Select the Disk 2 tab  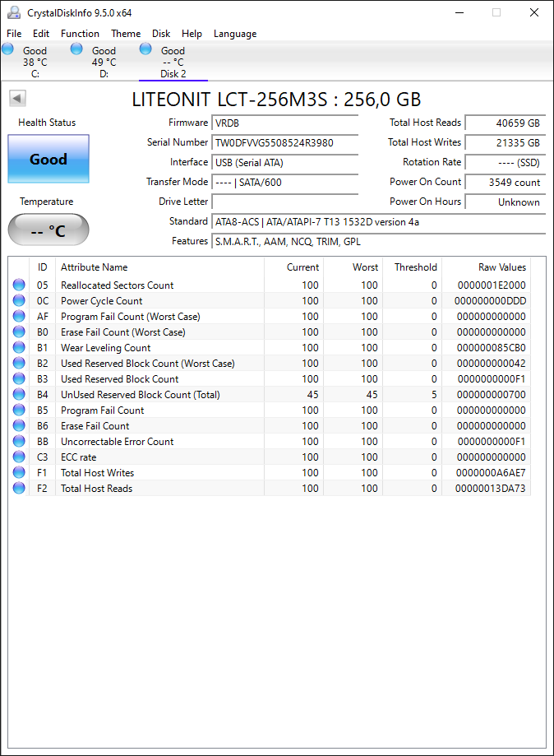[173, 62]
